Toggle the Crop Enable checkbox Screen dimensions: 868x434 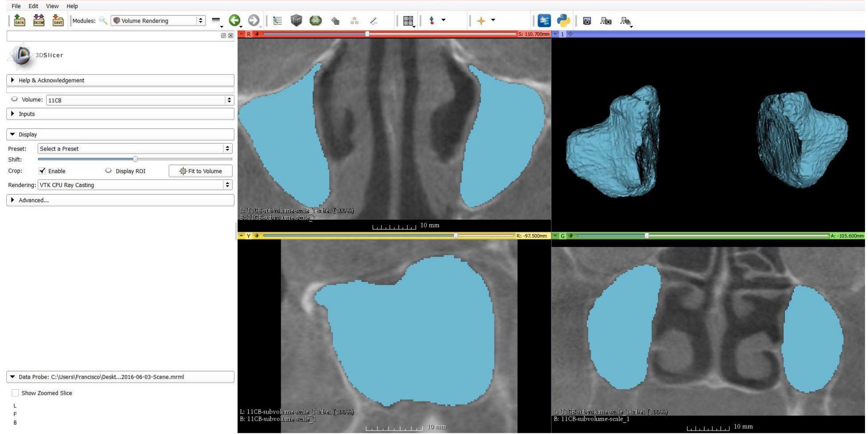(42, 171)
